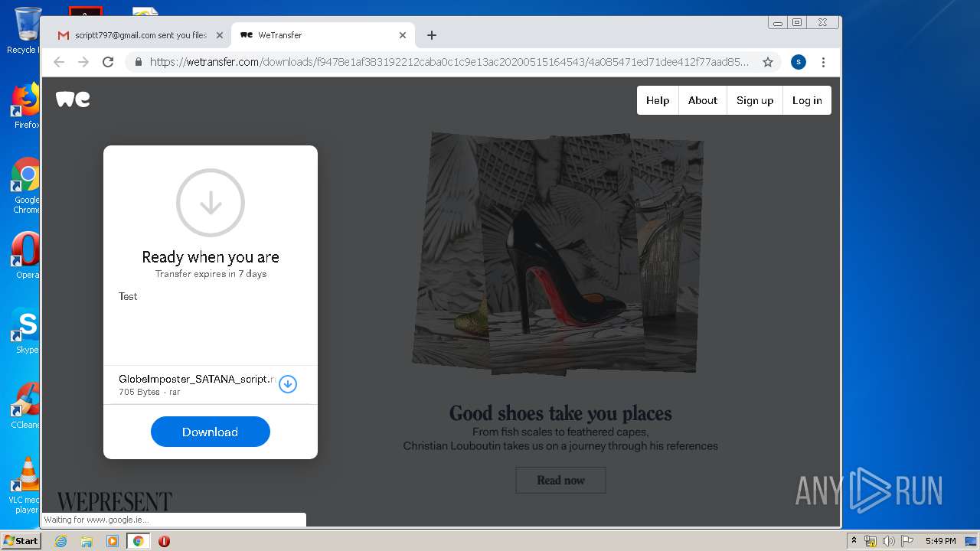Open the Opera desktop shortcut

[x=26, y=255]
